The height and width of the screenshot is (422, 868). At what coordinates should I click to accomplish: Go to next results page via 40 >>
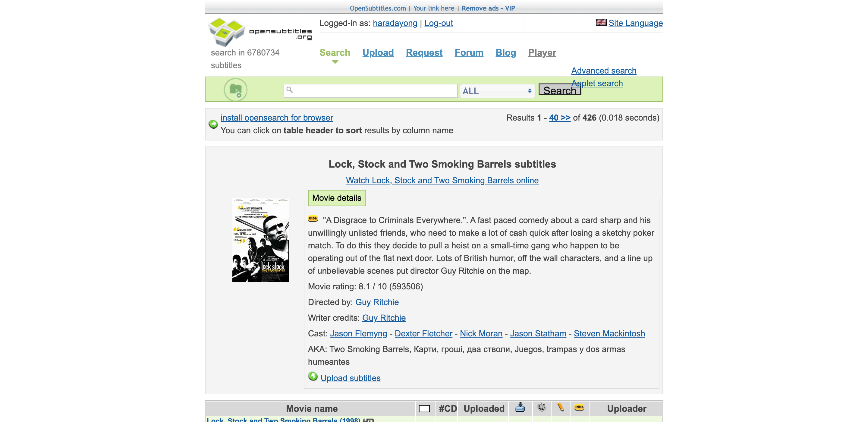click(x=559, y=118)
